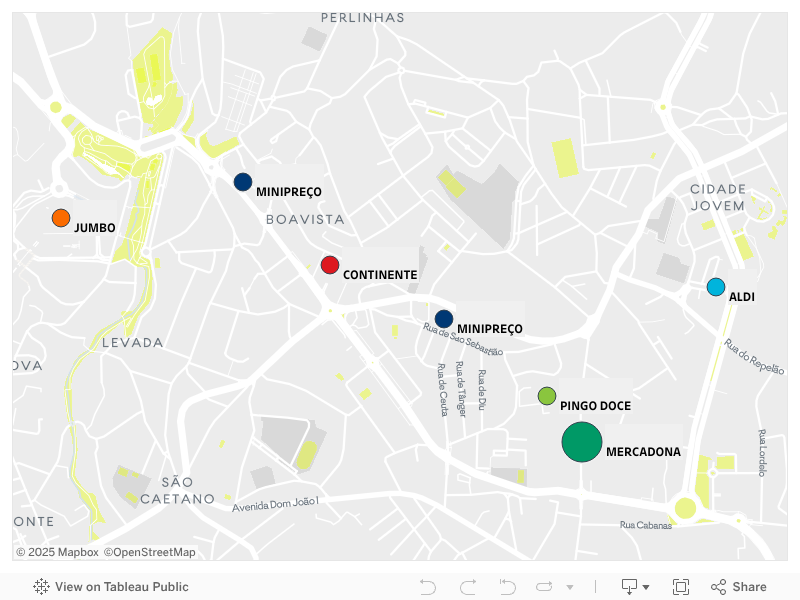The height and width of the screenshot is (600, 800).
Task: Open View on Tableau Public
Action: pyautogui.click(x=111, y=587)
